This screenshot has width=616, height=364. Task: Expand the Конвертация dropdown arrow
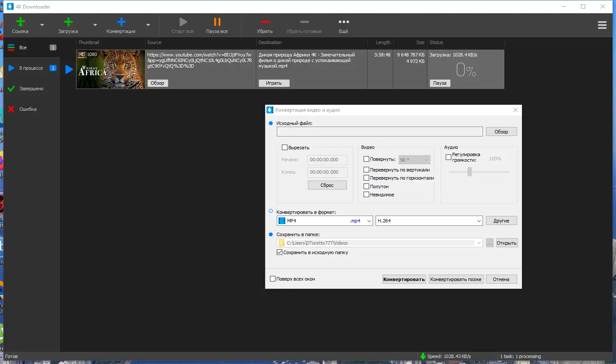(148, 25)
